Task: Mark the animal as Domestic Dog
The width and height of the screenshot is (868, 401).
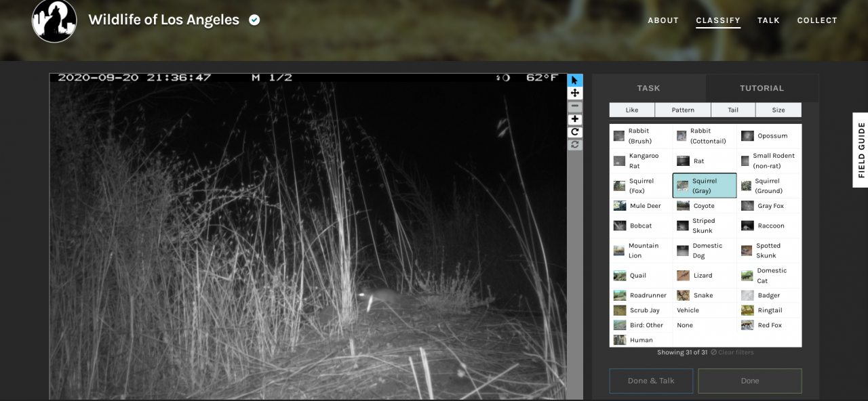Action: [x=705, y=251]
